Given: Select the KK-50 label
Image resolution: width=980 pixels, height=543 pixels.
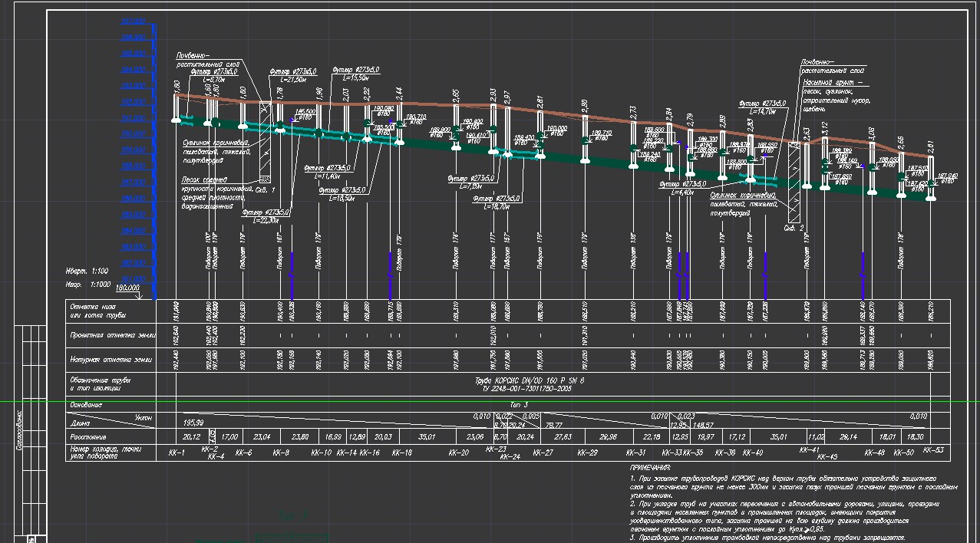Looking at the screenshot, I should [x=904, y=452].
